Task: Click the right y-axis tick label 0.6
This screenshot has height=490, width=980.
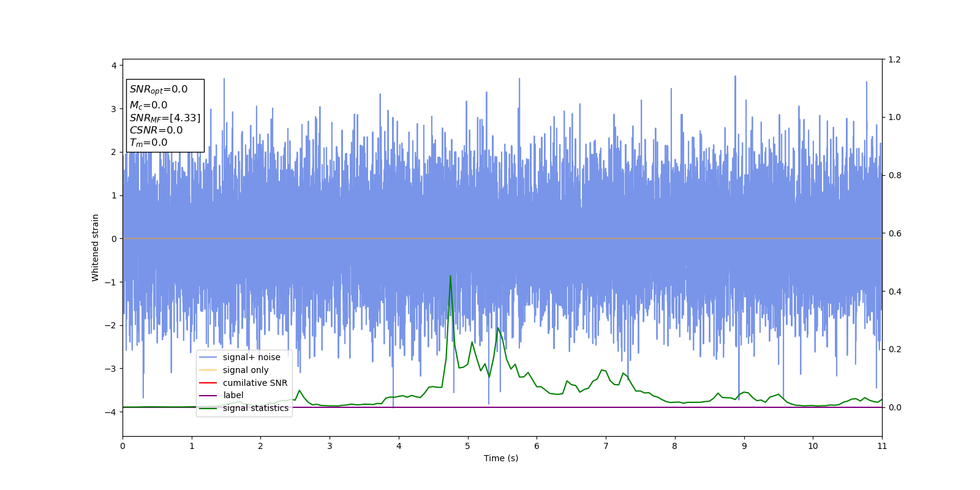Action: point(894,233)
